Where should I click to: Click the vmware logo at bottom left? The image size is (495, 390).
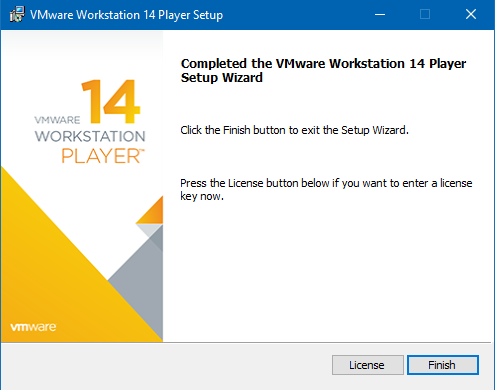tap(33, 327)
